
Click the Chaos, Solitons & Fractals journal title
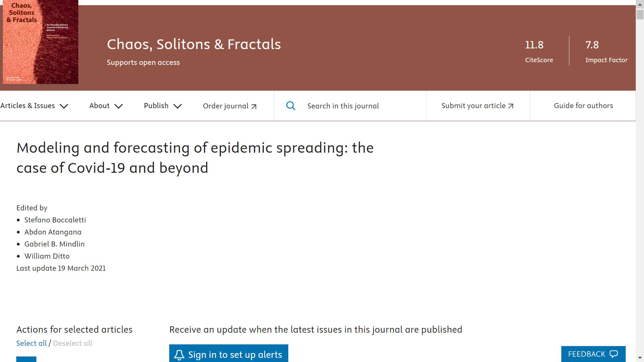point(194,44)
